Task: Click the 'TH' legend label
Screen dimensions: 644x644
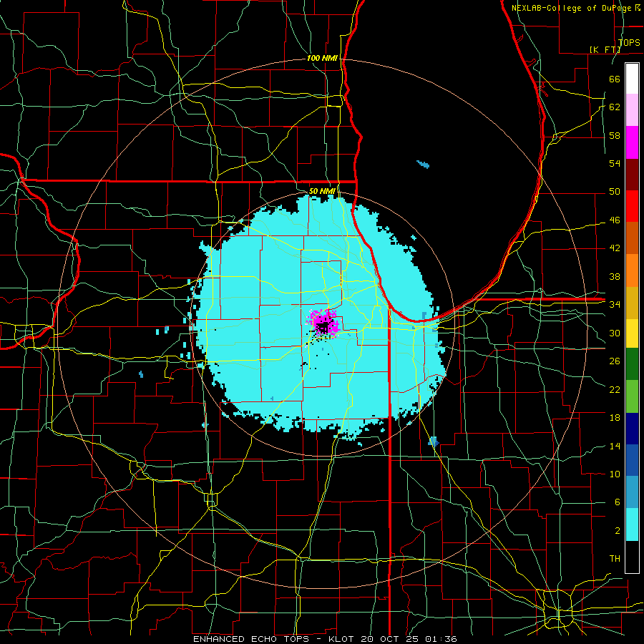Action: [x=615, y=559]
